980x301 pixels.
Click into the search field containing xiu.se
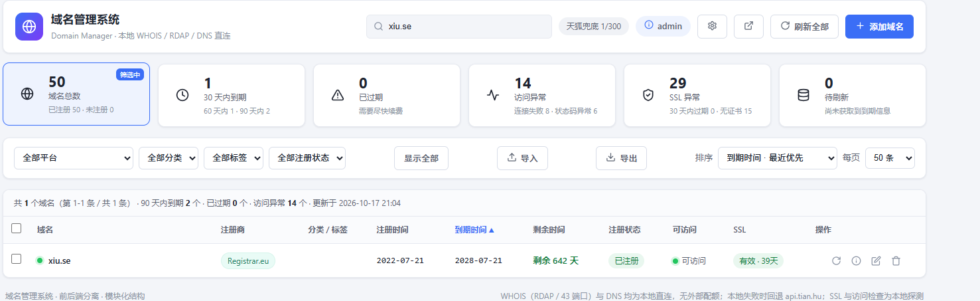click(459, 27)
